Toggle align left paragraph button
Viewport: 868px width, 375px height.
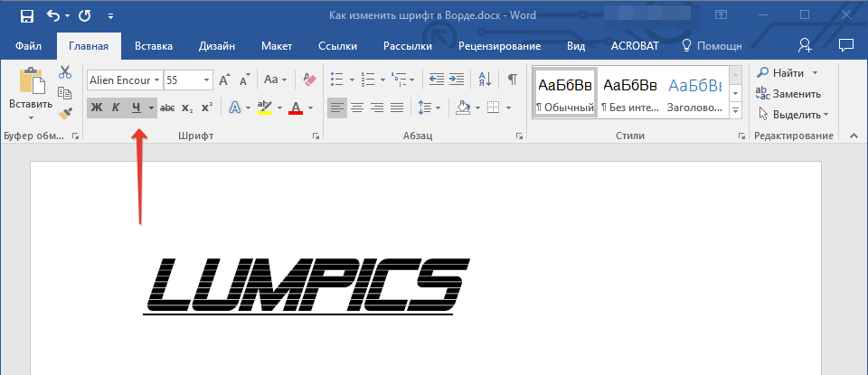tap(336, 108)
